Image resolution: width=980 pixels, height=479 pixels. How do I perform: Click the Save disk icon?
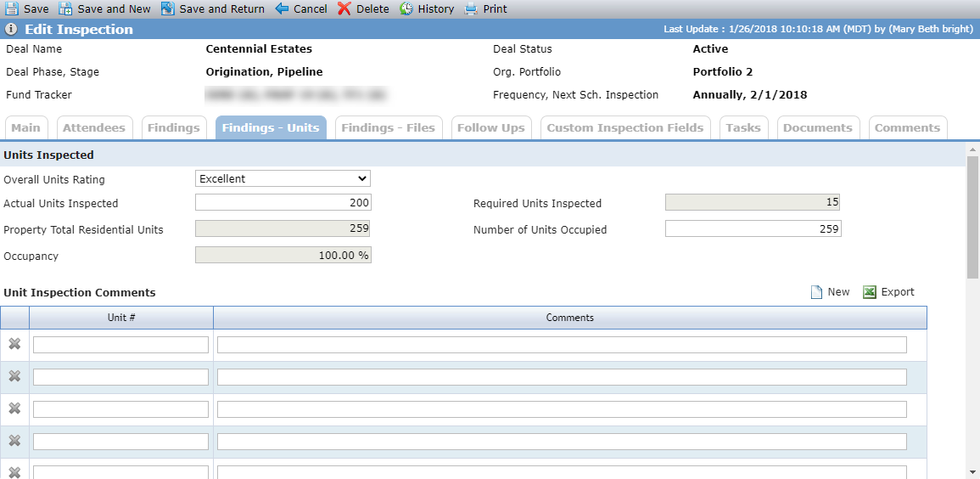[12, 8]
